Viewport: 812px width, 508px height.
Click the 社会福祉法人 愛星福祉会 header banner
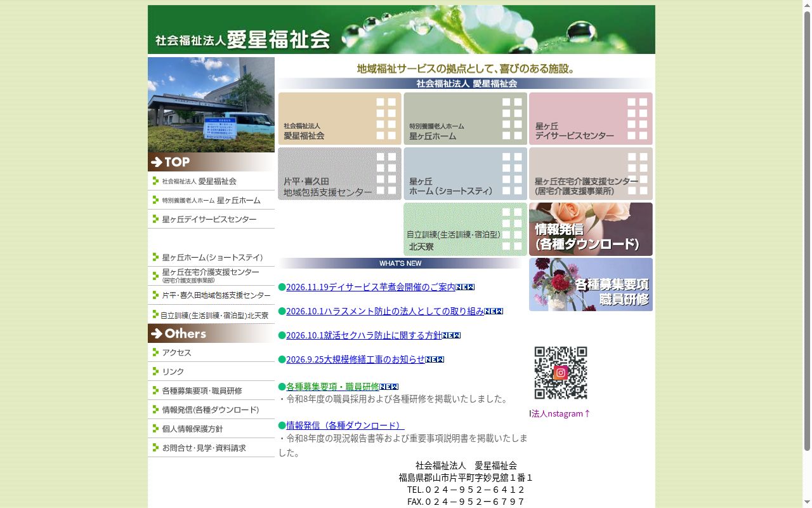coord(401,30)
